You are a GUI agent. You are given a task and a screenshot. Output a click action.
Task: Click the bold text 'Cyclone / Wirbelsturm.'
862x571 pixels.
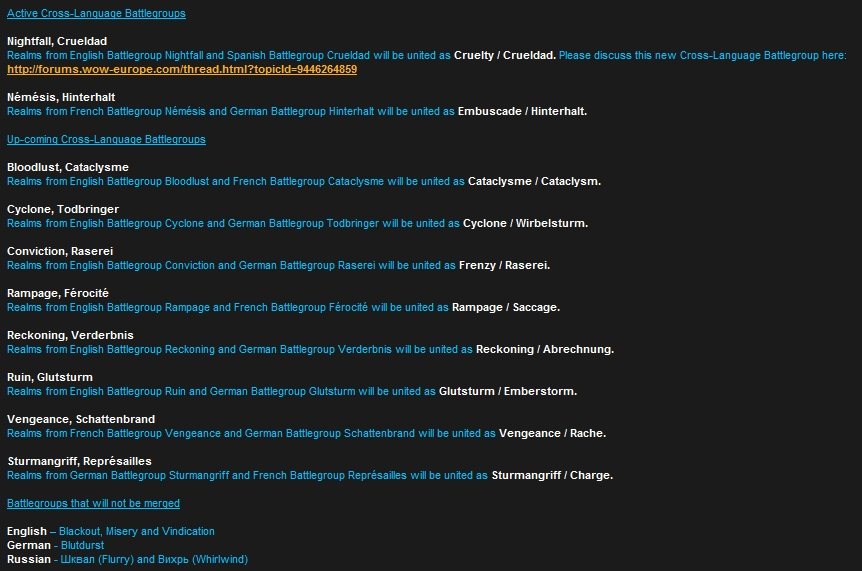coord(526,223)
